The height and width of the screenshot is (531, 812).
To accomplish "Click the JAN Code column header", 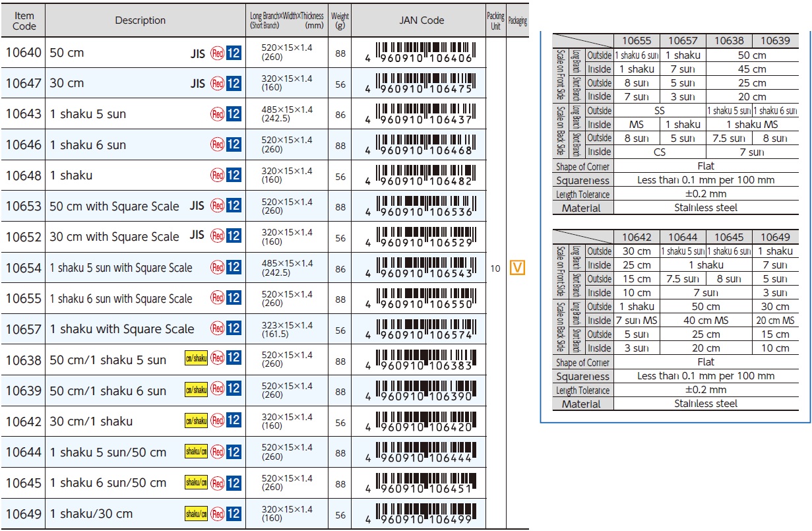I will click(422, 20).
